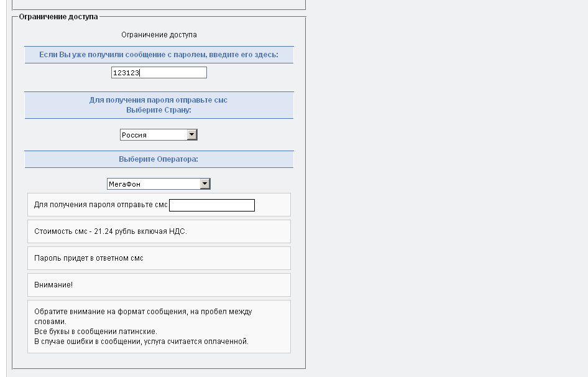The height and width of the screenshot is (377, 588).
Task: Click the centered 'Ограничение доступа' title text
Action: (x=158, y=35)
